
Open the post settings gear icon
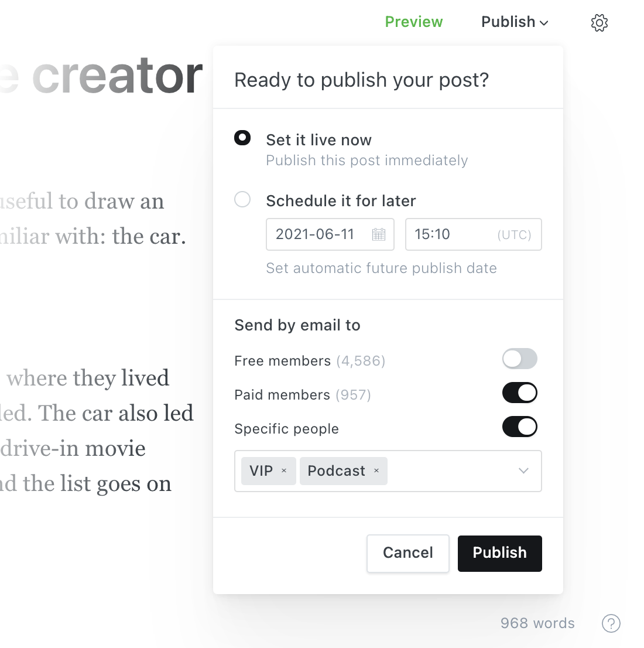click(599, 23)
